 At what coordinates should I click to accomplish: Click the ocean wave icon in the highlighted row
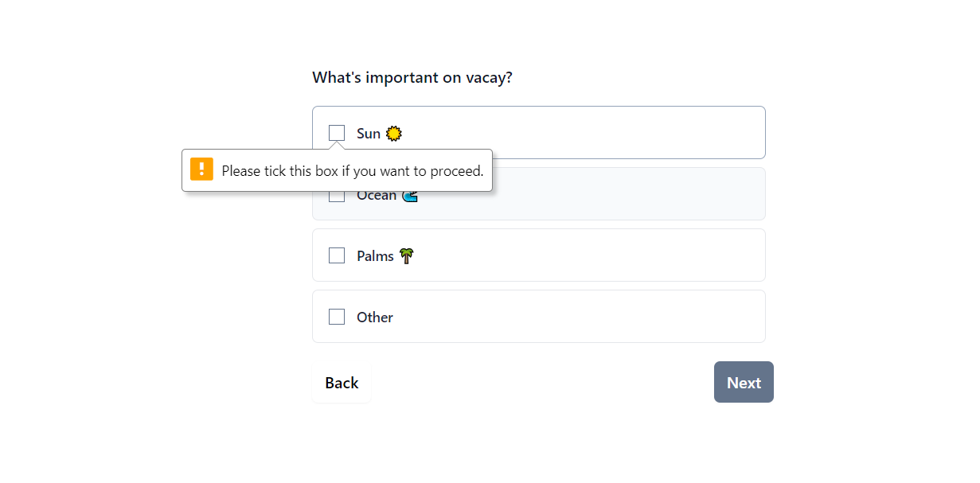coord(409,194)
